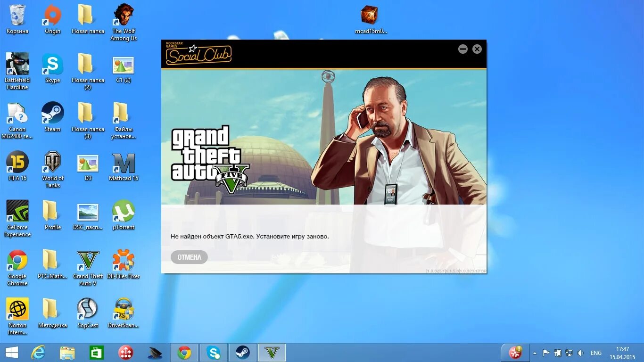
Task: Switch to Chrome on the taskbar
Action: click(184, 353)
